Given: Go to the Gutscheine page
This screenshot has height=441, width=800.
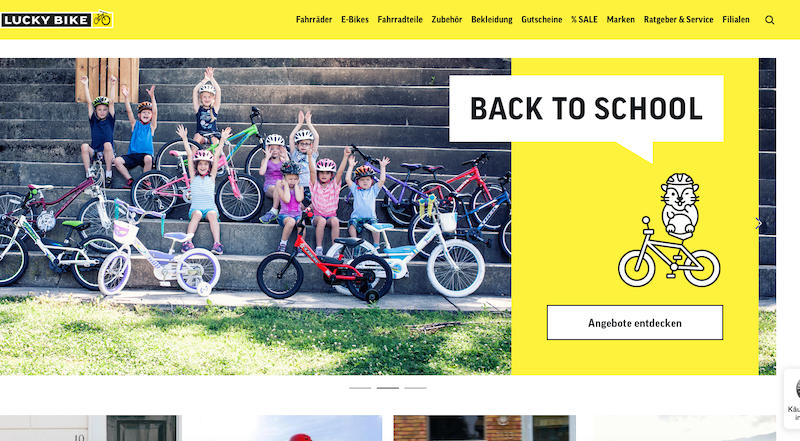Looking at the screenshot, I should [x=542, y=19].
